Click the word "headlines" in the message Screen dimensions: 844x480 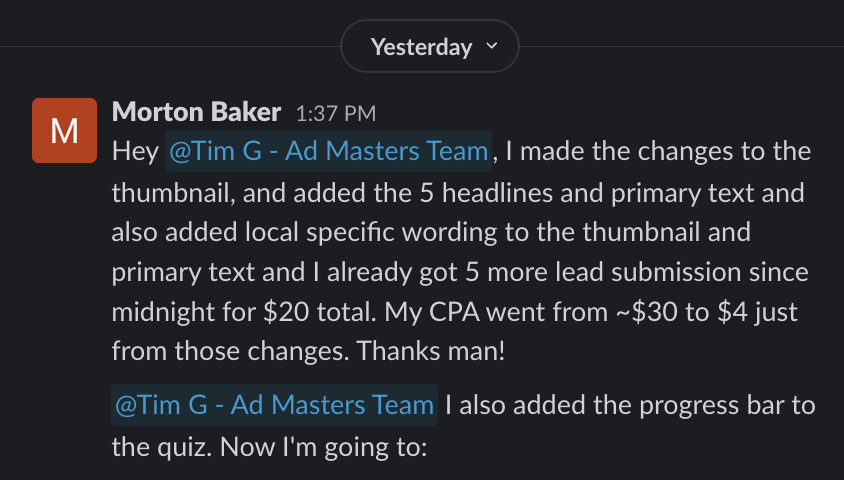click(x=497, y=193)
